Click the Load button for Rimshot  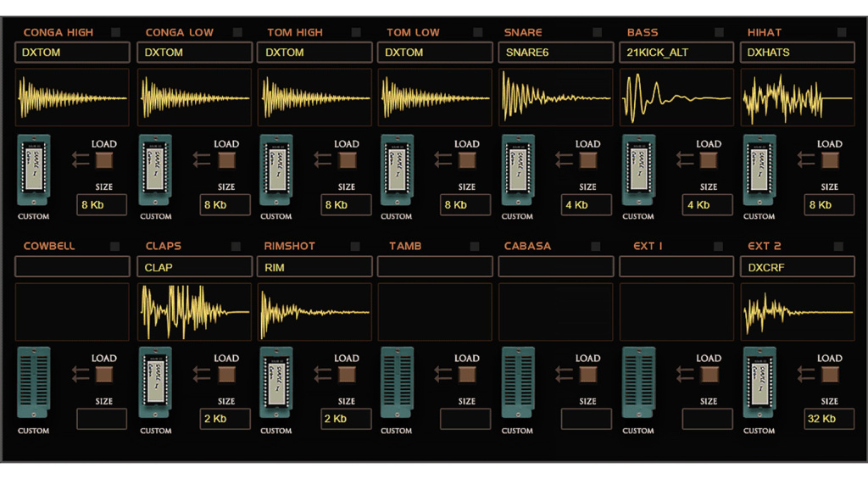347,375
